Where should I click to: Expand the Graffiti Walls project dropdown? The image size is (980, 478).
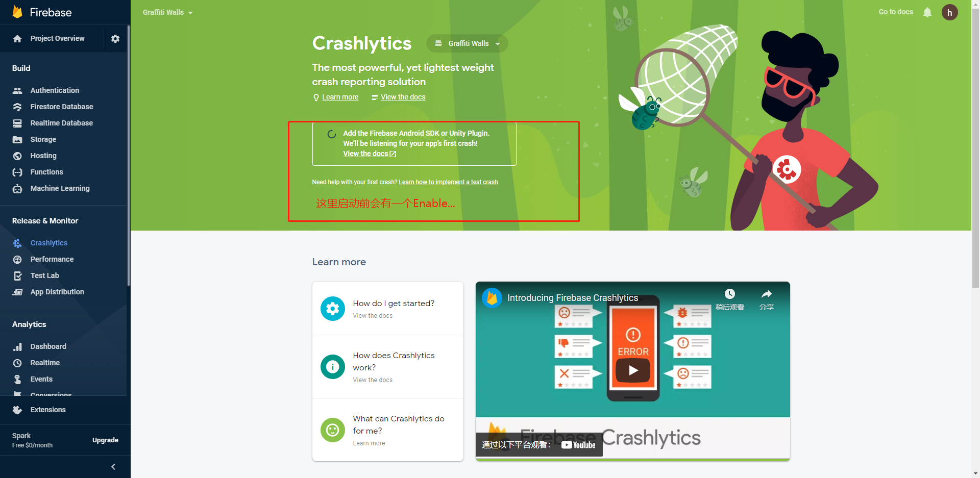(x=168, y=12)
